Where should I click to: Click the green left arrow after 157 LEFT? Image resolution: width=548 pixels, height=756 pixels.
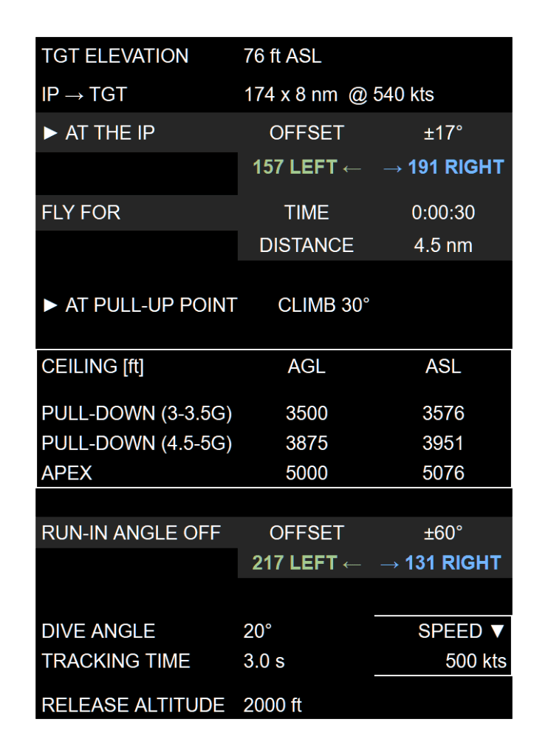352,168
